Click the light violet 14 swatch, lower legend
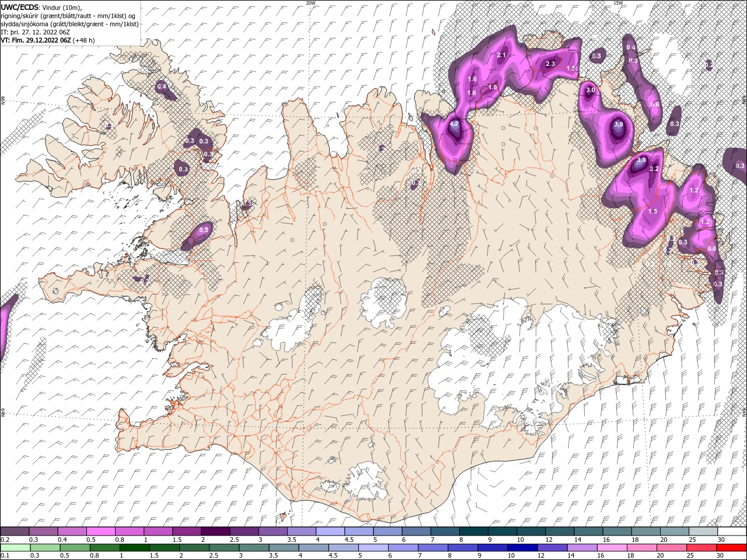Screen dimensions: 747x560 pyautogui.click(x=582, y=547)
